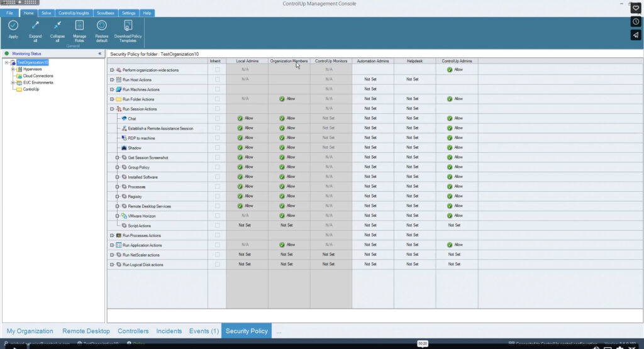
Task: Collapse the left pane with double-chevron icon
Action: click(100, 54)
